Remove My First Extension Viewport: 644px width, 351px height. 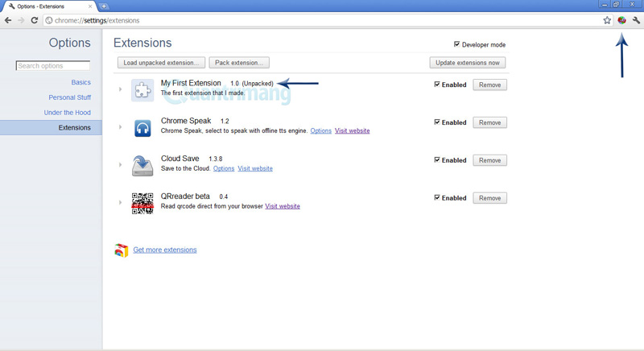coord(489,85)
